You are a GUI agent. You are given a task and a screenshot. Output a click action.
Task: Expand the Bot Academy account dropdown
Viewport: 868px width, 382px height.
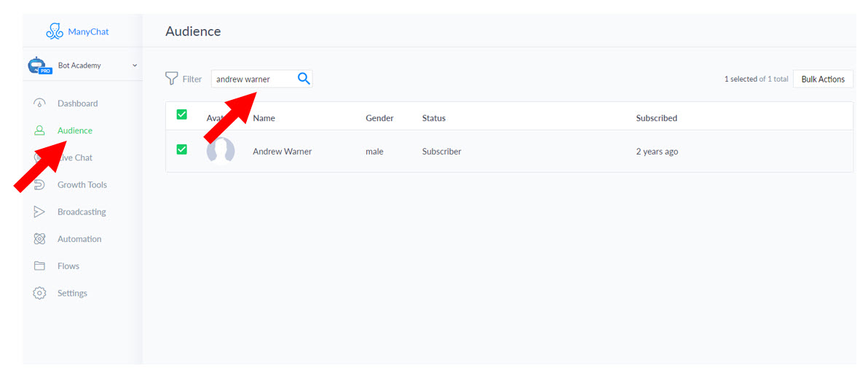[x=134, y=66]
